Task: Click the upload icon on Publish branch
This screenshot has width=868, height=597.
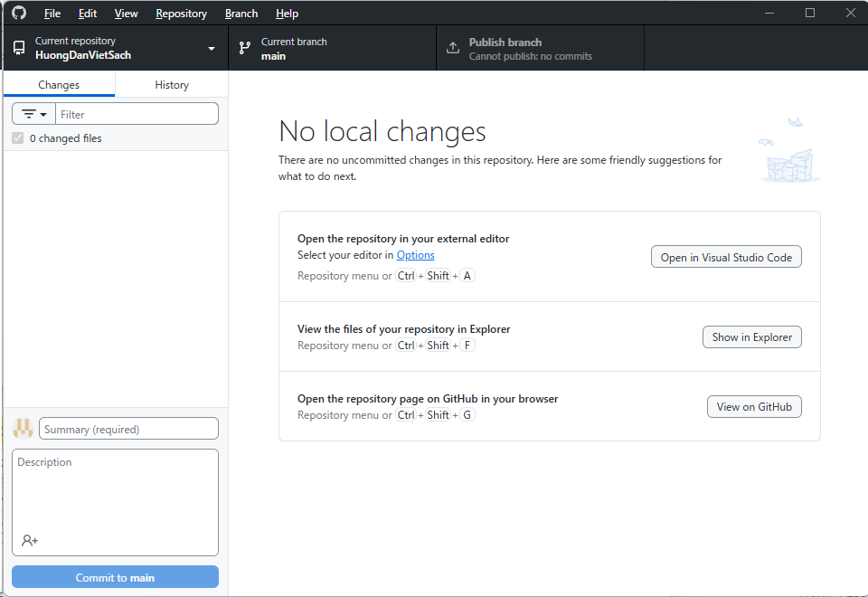Action: (453, 48)
